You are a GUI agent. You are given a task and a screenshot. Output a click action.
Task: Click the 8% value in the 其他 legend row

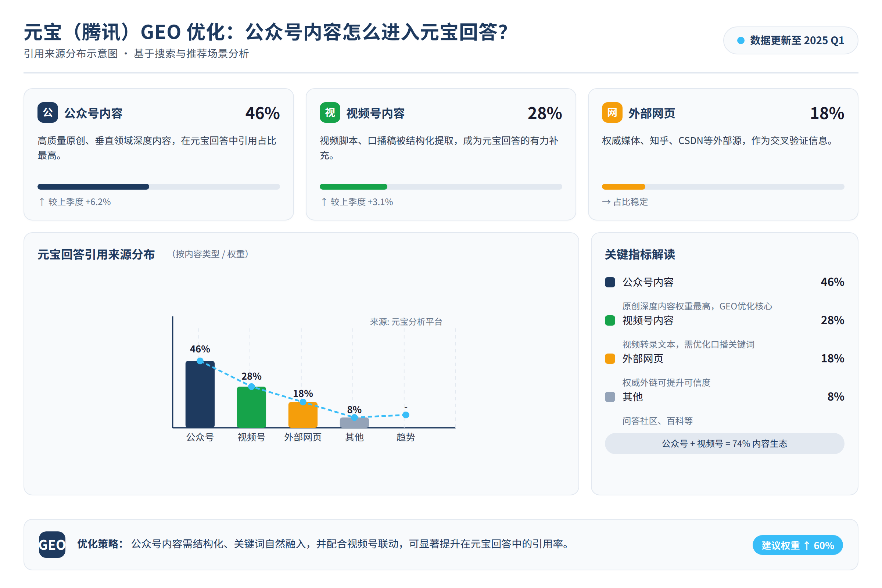tap(836, 397)
